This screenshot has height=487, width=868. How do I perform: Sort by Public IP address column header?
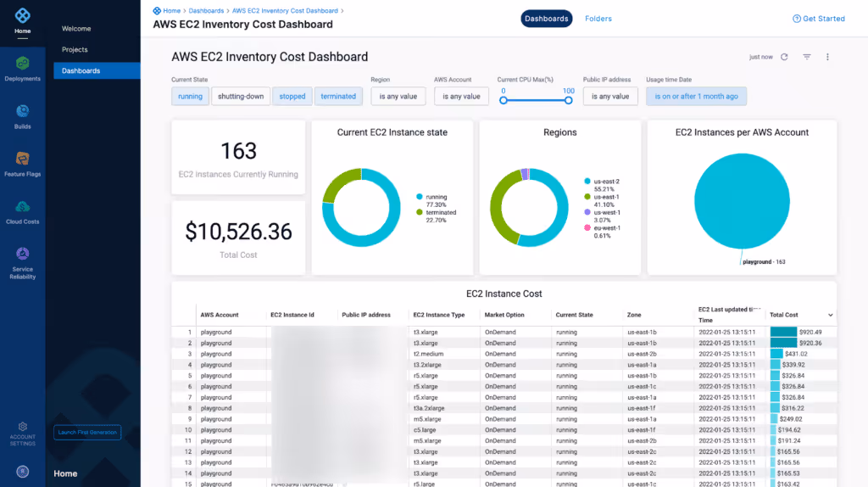click(366, 315)
